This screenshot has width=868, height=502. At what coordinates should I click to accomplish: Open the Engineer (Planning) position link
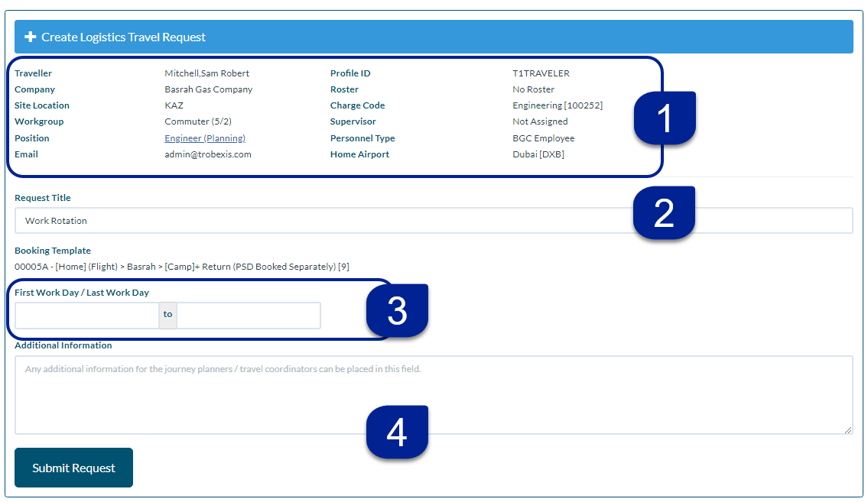click(x=204, y=138)
